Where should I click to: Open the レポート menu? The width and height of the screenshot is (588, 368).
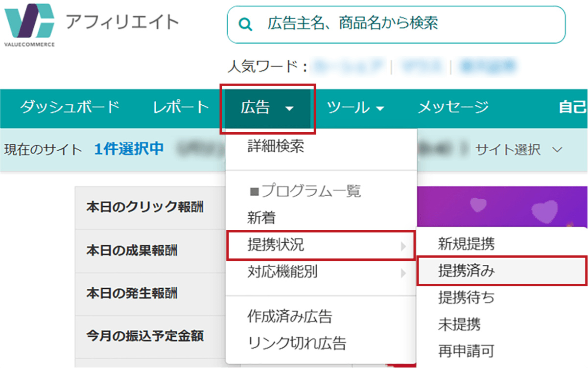click(x=180, y=107)
